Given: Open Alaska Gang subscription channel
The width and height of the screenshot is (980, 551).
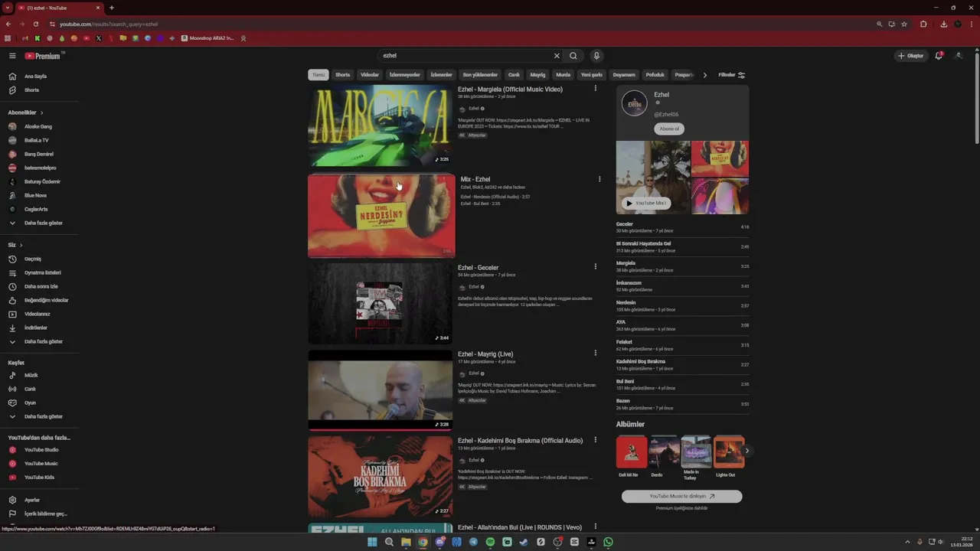Looking at the screenshot, I should click(38, 126).
